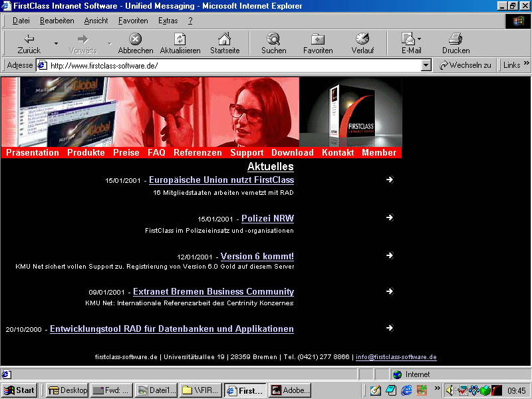Refresh page with Aktualisieren icon
Viewport: 532px width, 399px height.
coord(180,43)
